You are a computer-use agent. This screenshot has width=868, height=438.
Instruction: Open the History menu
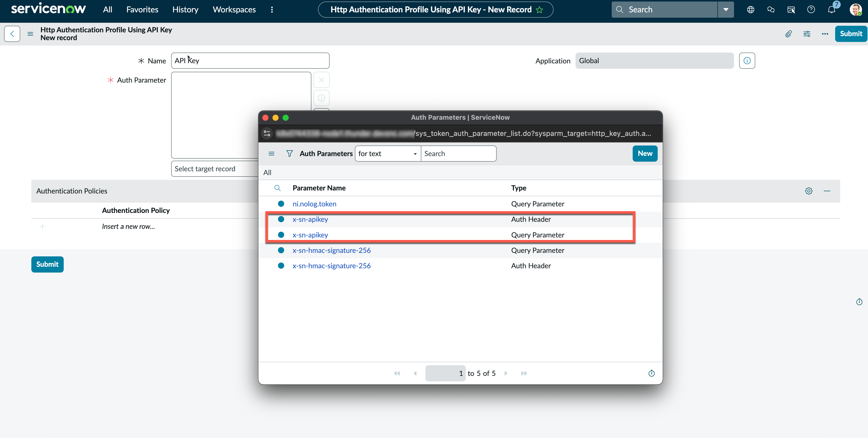(185, 9)
